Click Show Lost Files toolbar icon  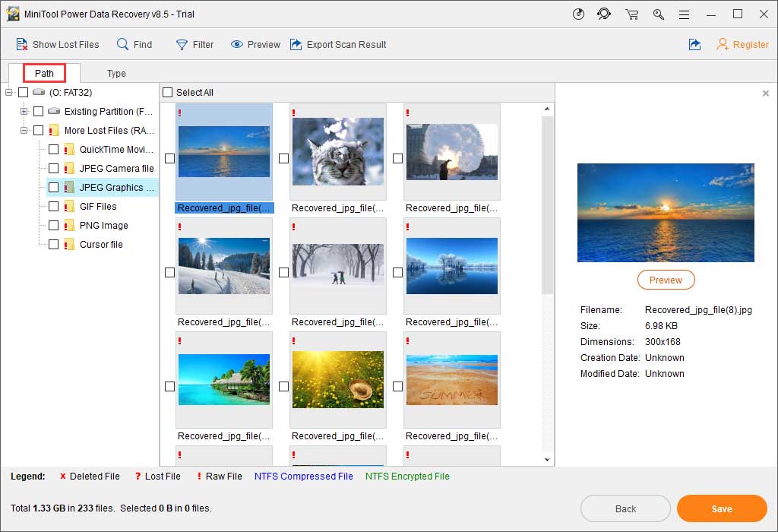click(22, 45)
